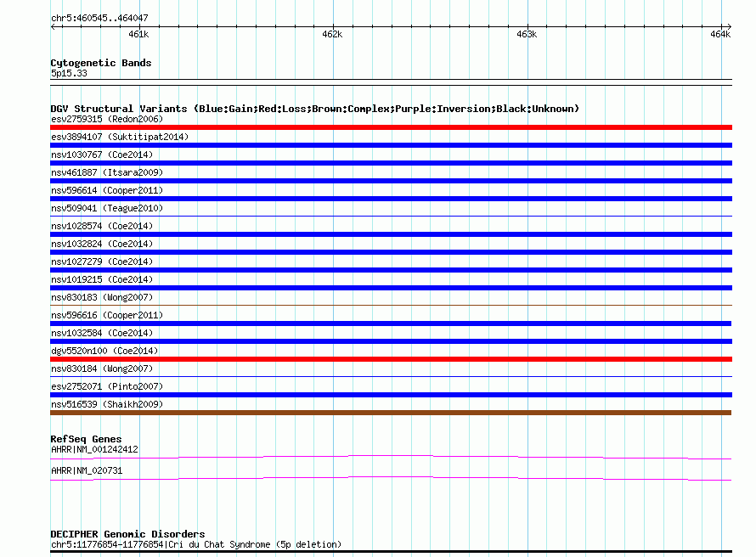Click the magenta AHRR NM_001242412 transcript line
Viewport: 756px width, 557px height.
(x=391, y=457)
